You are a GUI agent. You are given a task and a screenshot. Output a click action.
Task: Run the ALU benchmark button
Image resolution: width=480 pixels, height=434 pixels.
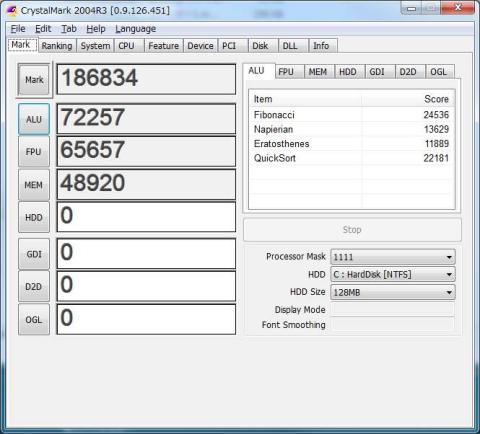pos(34,119)
